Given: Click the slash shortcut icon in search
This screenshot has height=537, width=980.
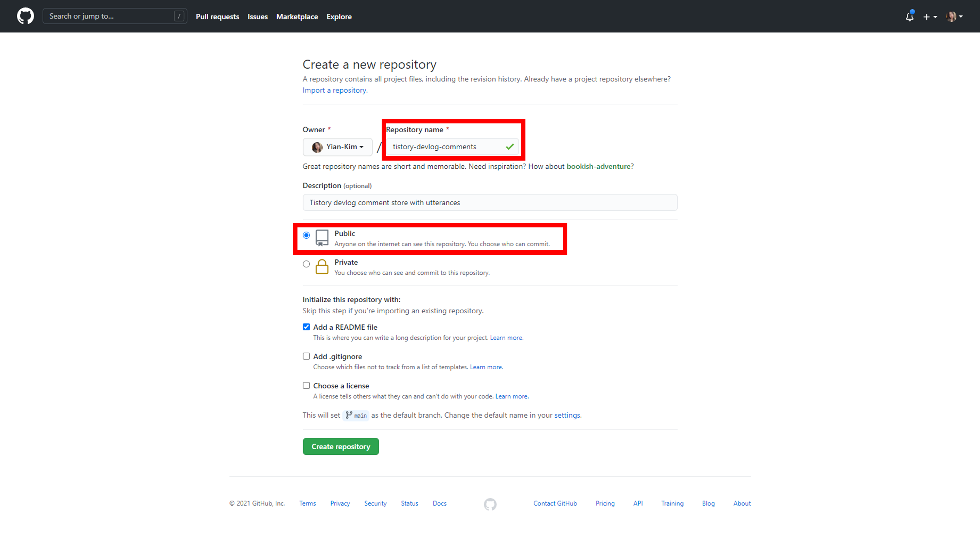Looking at the screenshot, I should [x=179, y=16].
